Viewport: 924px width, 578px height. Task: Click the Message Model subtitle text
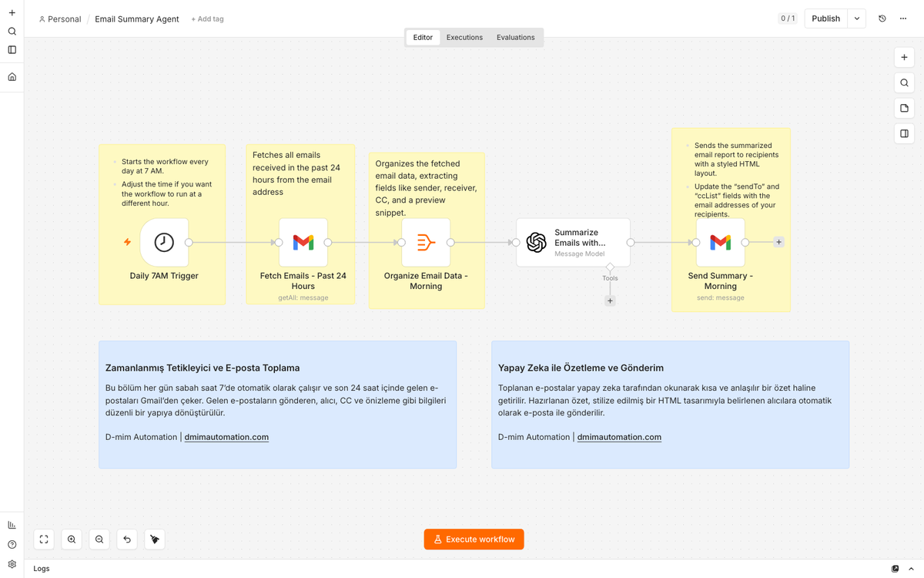coord(580,254)
